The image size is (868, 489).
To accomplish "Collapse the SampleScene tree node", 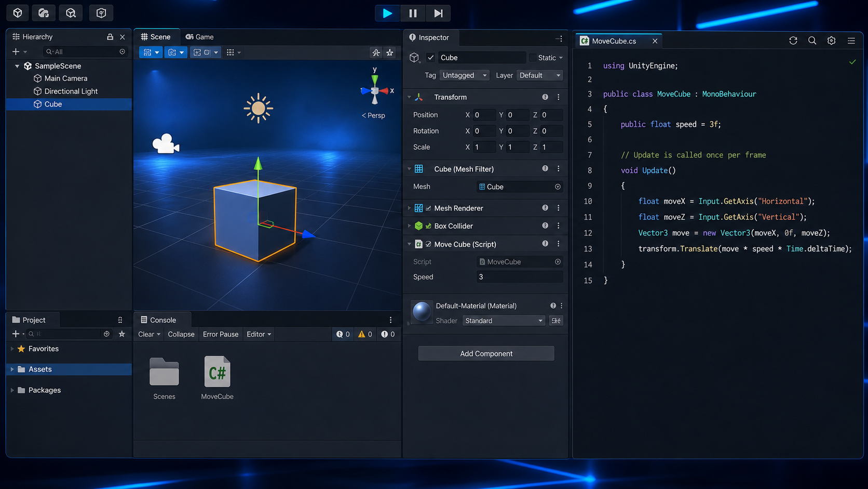I will point(17,66).
